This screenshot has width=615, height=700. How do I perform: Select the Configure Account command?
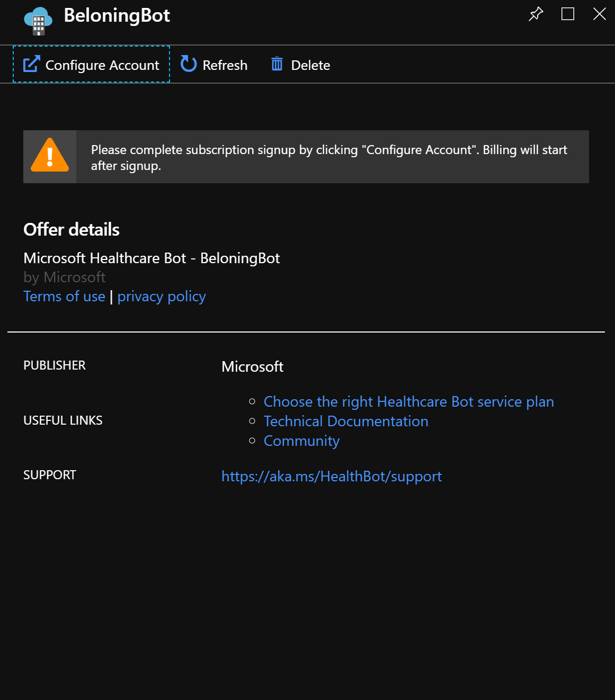(91, 64)
